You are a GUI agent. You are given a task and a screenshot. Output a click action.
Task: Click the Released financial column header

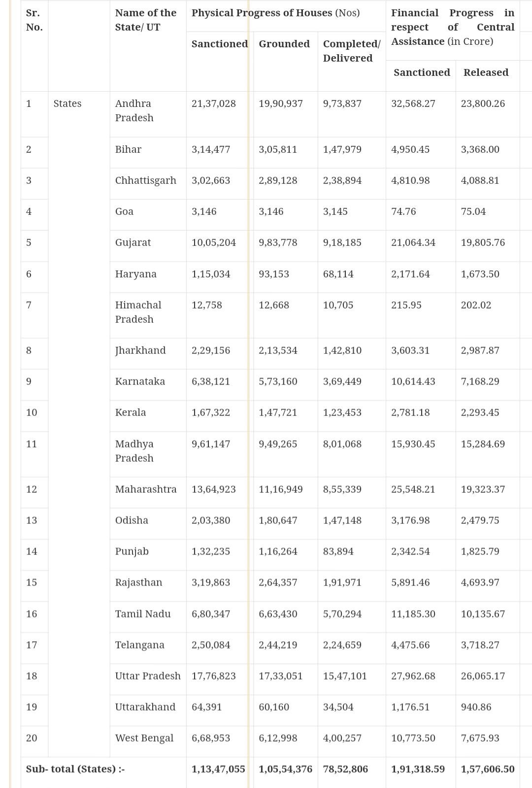coord(486,72)
